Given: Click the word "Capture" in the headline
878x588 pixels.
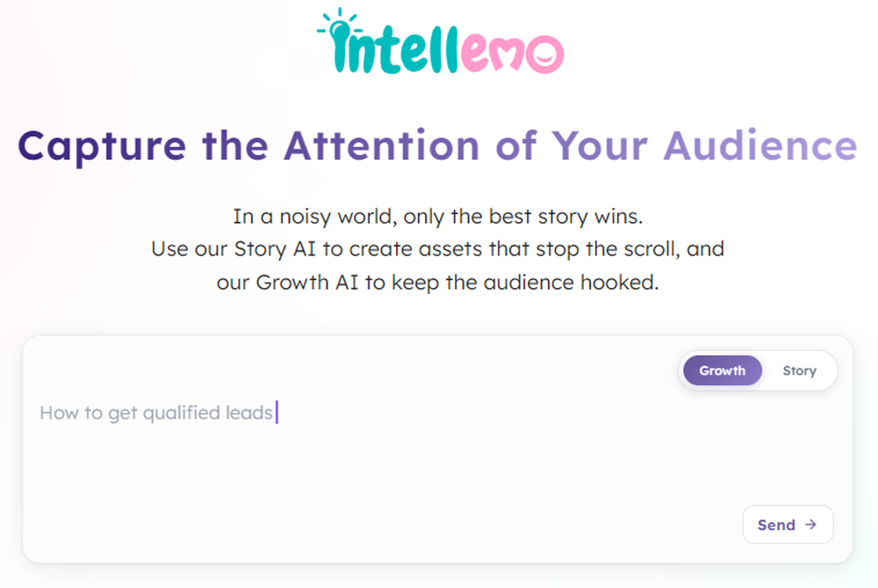Looking at the screenshot, I should coord(102,146).
